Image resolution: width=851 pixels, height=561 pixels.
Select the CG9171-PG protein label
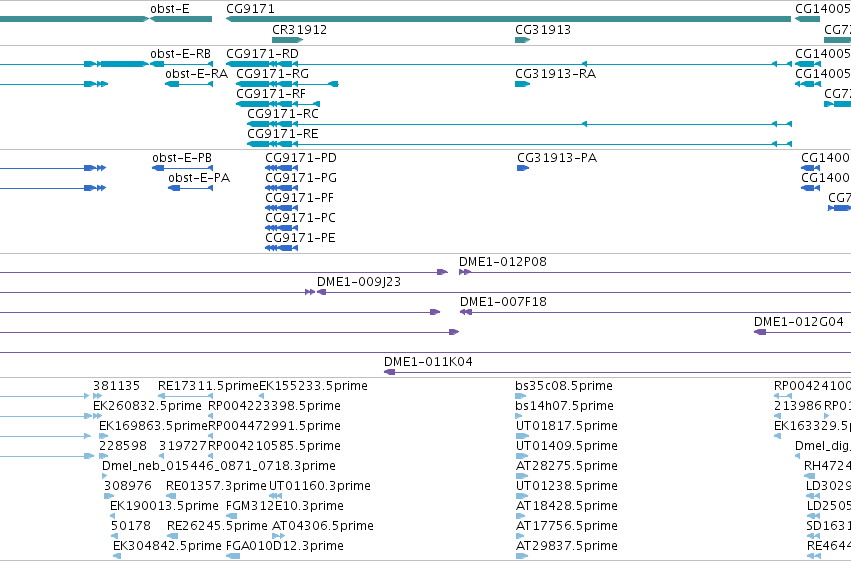click(301, 178)
